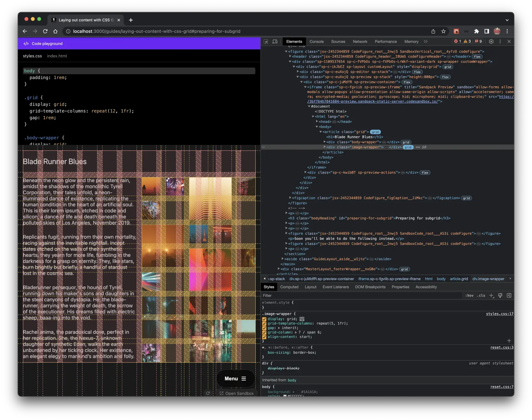Toggle rendering emulations paintbrush icon

pos(500,295)
